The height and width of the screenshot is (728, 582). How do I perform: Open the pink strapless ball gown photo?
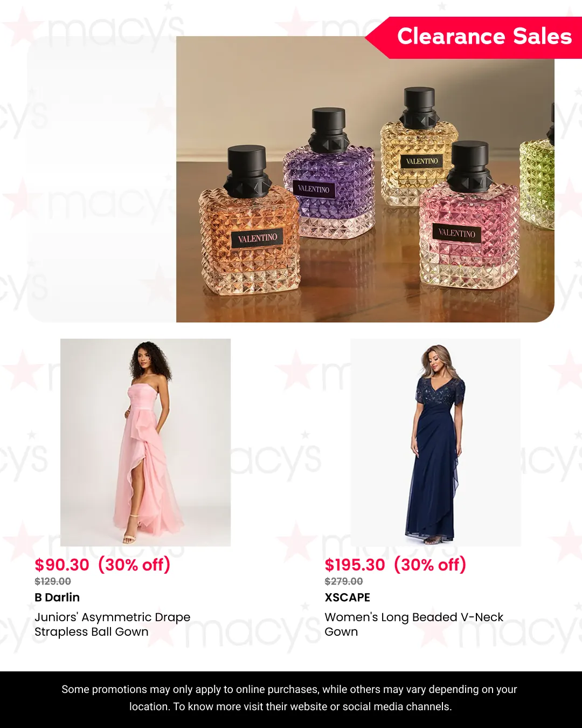[145, 442]
